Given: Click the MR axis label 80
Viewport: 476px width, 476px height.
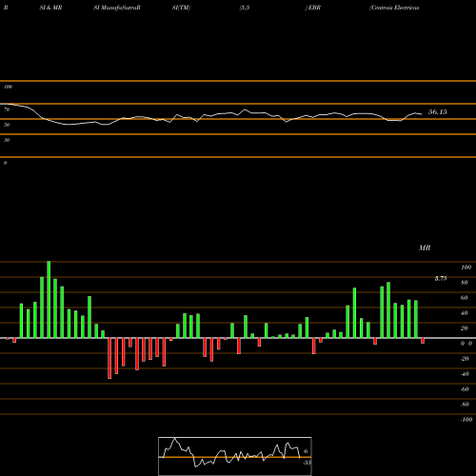Looking at the screenshot, I should (465, 283).
